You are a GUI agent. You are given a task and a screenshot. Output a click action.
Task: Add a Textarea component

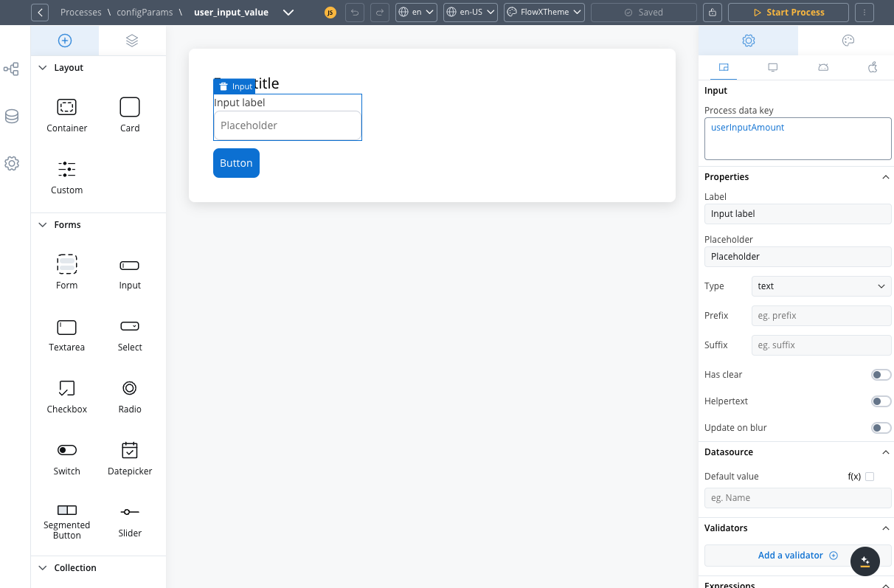click(67, 335)
